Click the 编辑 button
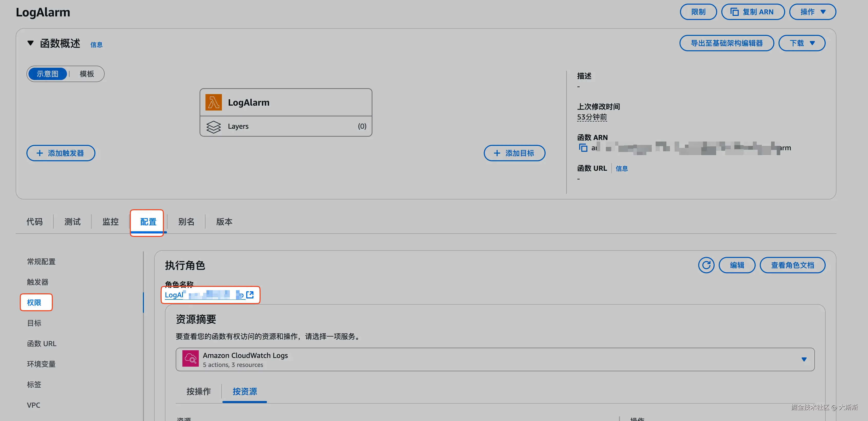This screenshot has height=421, width=868. (737, 265)
